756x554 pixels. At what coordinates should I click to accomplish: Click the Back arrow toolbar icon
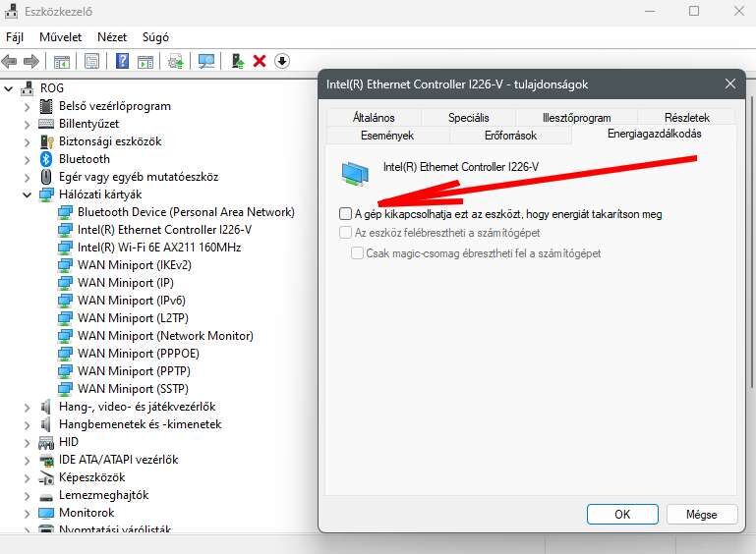[x=9, y=61]
